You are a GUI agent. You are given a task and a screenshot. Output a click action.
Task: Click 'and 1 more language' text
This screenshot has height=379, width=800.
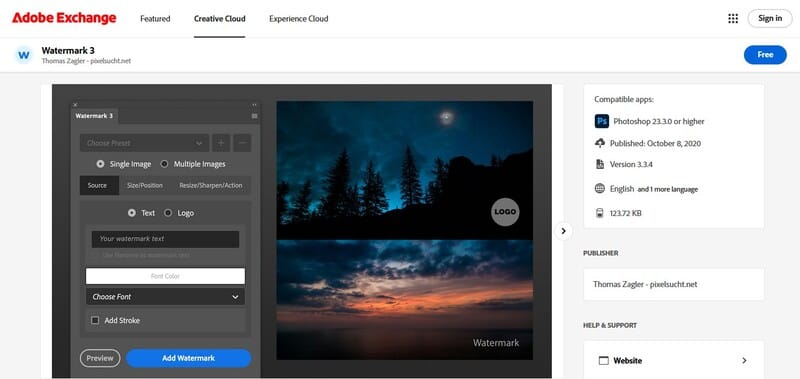[x=667, y=189]
